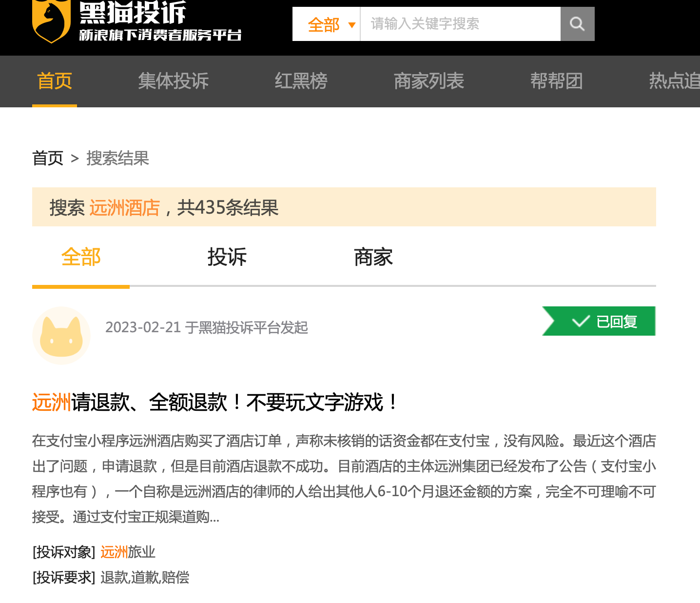The image size is (700, 603).
Task: Switch to the 商家 results tab
Action: 373,257
